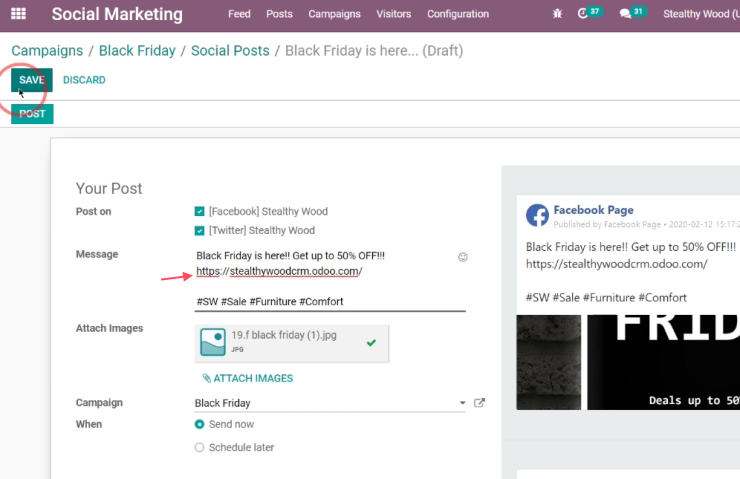Click the debug bug icon

557,14
